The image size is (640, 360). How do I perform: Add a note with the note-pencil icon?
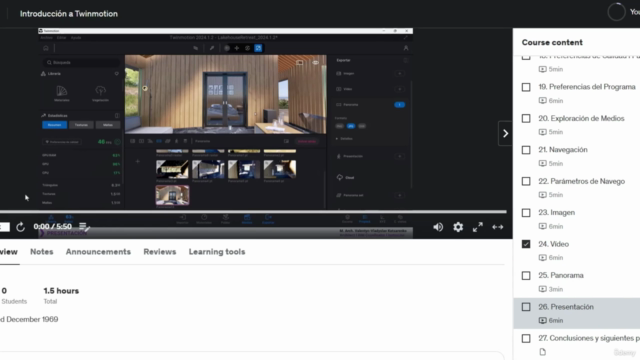click(x=84, y=227)
